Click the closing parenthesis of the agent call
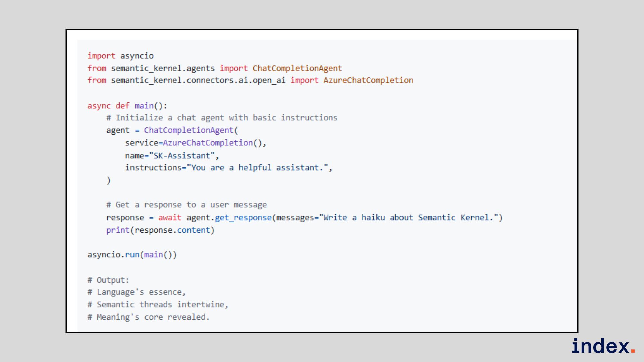 (108, 180)
